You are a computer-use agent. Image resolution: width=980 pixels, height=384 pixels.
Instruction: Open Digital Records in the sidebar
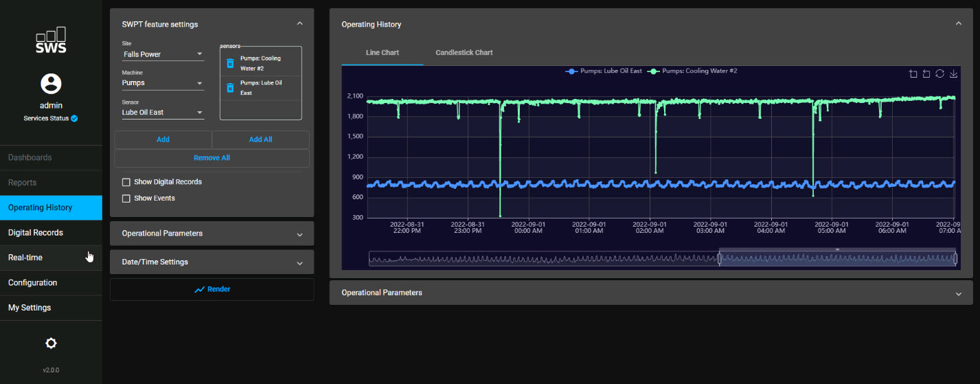51,233
